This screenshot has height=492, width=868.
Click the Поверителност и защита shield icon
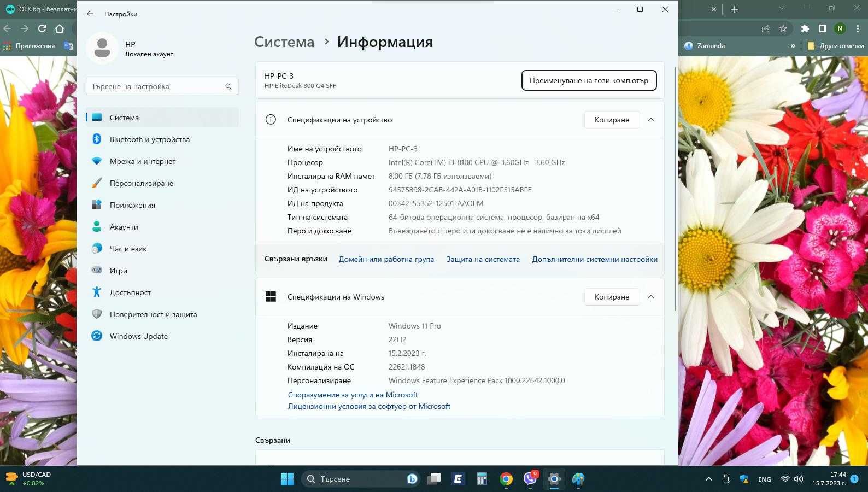97,314
